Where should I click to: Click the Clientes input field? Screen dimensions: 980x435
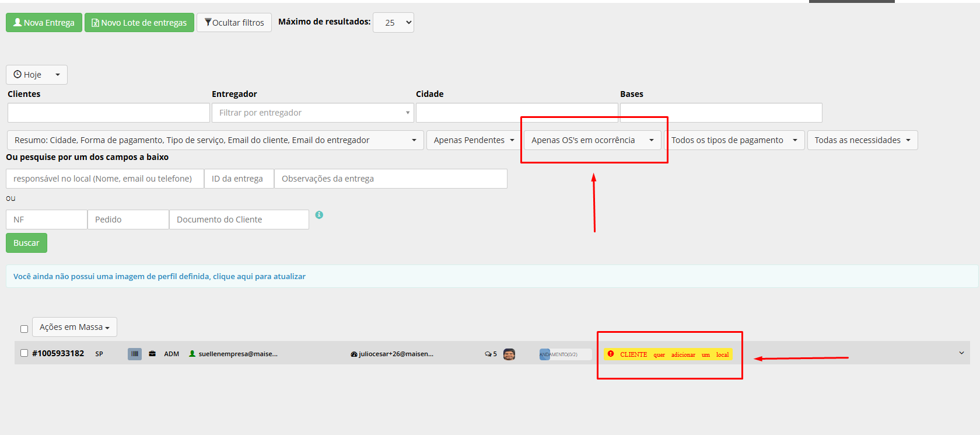click(x=108, y=113)
